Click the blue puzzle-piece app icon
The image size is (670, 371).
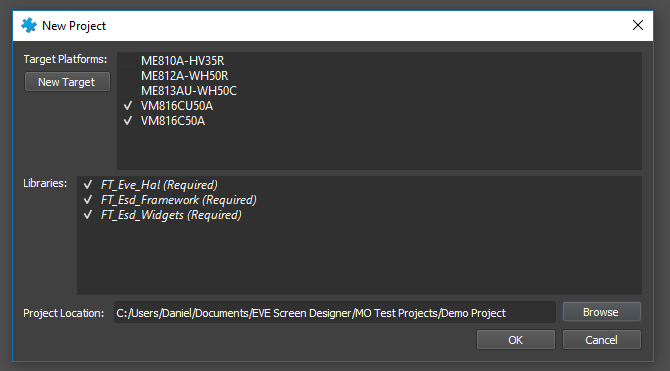pyautogui.click(x=29, y=26)
